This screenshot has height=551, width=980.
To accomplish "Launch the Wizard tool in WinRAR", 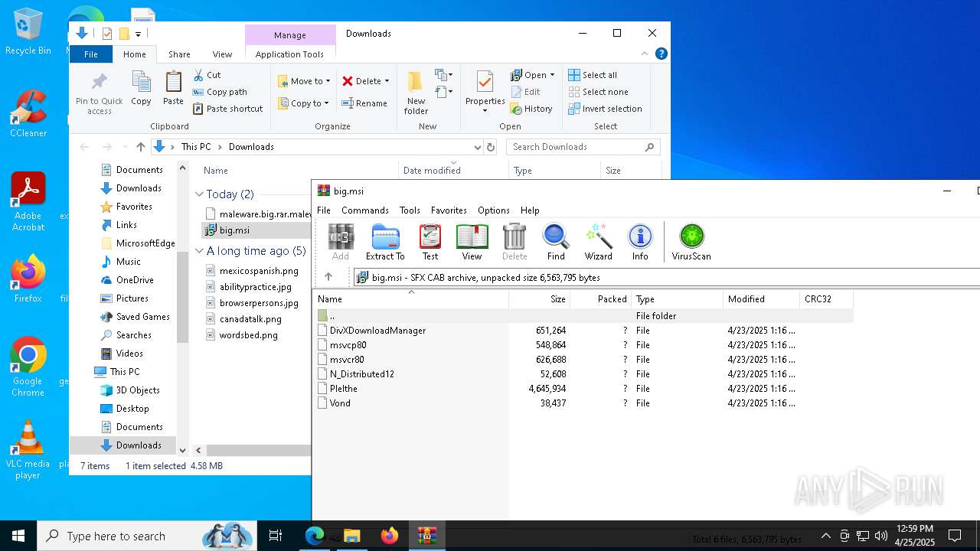I will [598, 242].
